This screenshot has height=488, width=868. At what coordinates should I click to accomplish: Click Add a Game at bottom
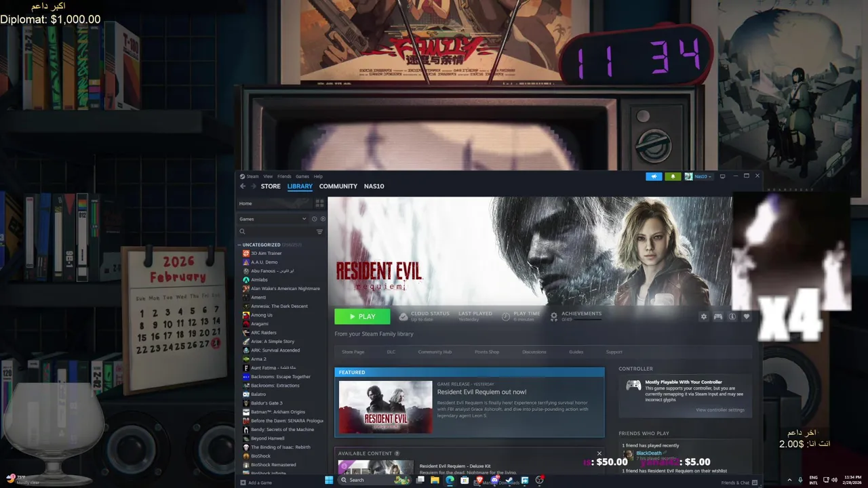(x=256, y=483)
